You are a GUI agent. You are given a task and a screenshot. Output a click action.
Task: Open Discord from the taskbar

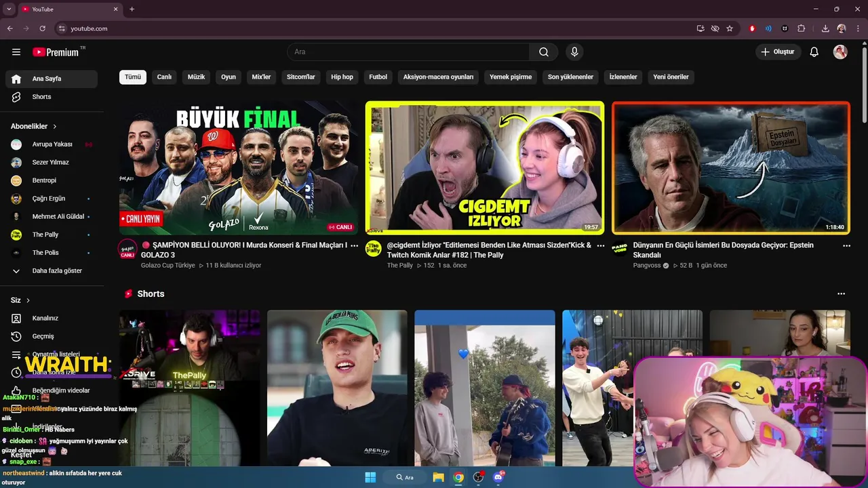tap(498, 477)
